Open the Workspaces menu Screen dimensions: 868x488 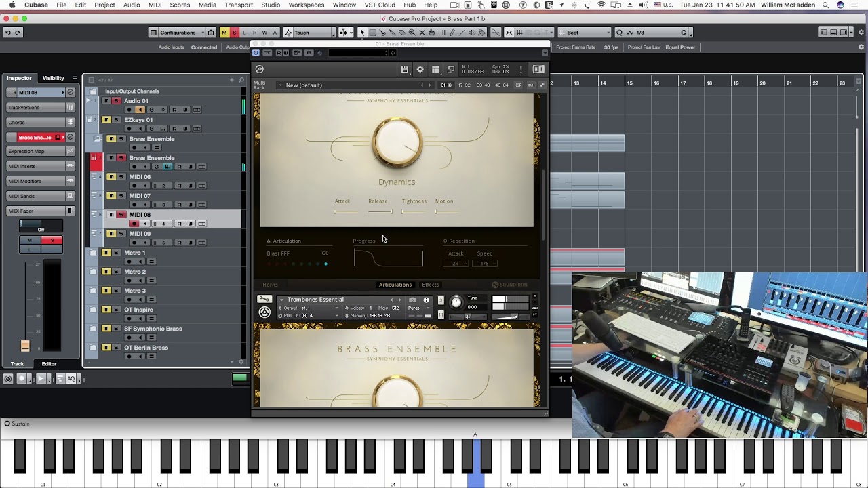click(307, 5)
